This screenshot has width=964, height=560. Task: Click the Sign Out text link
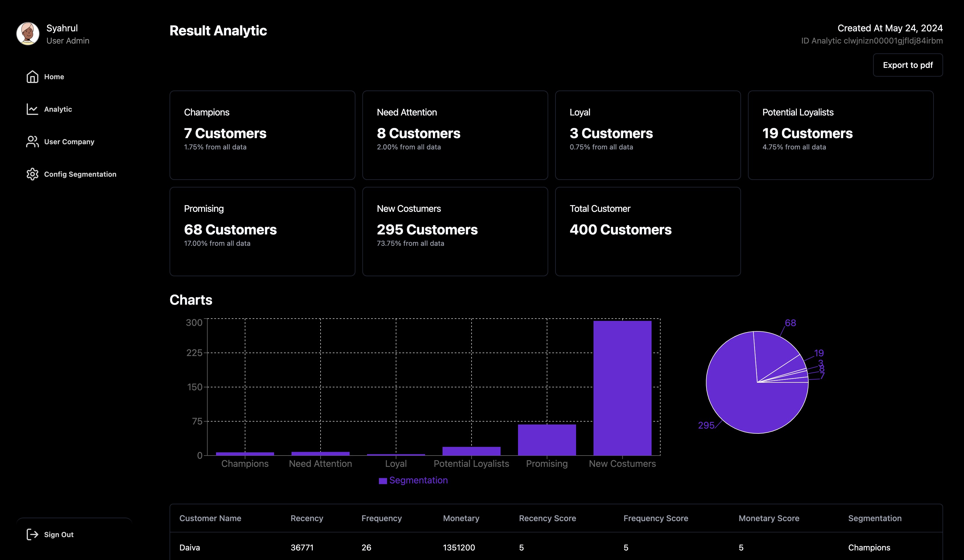coord(59,535)
